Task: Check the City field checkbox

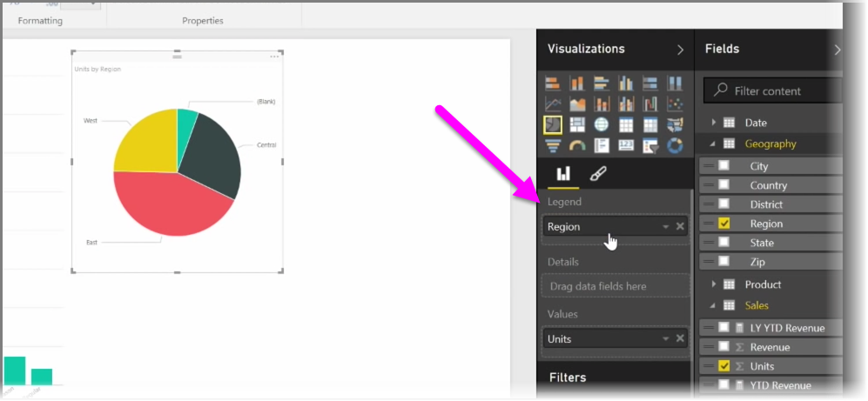Action: click(x=723, y=166)
